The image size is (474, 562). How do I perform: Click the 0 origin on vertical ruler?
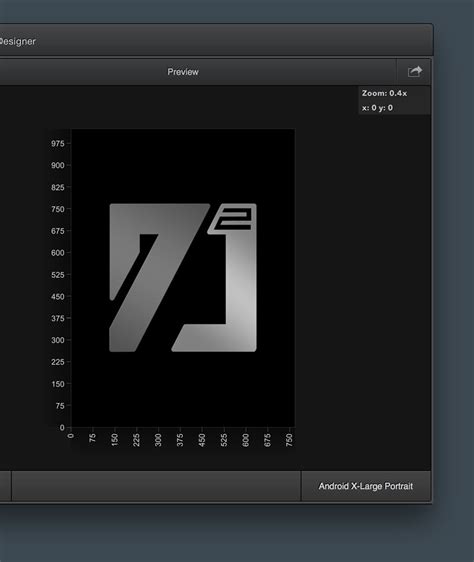(62, 428)
